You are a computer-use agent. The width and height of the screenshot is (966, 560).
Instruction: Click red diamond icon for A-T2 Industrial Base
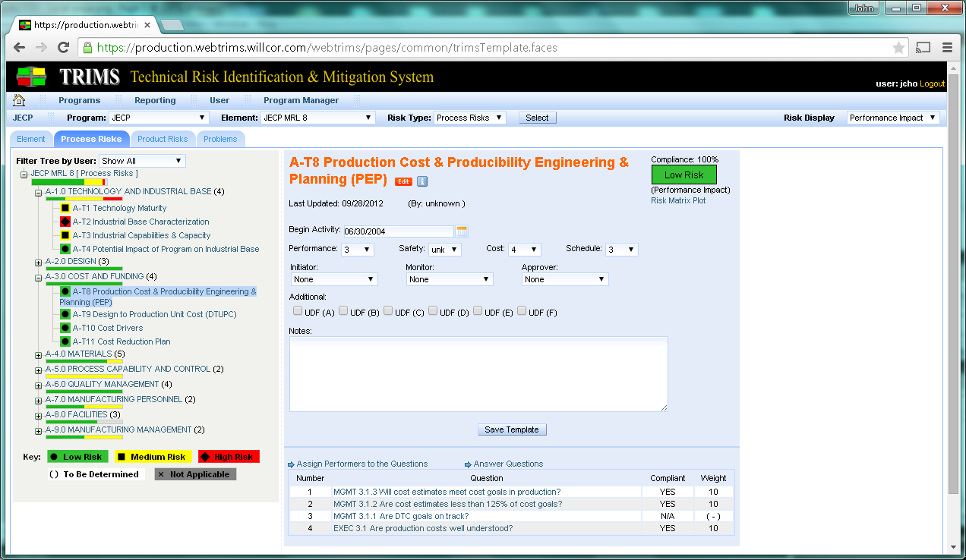pos(65,222)
